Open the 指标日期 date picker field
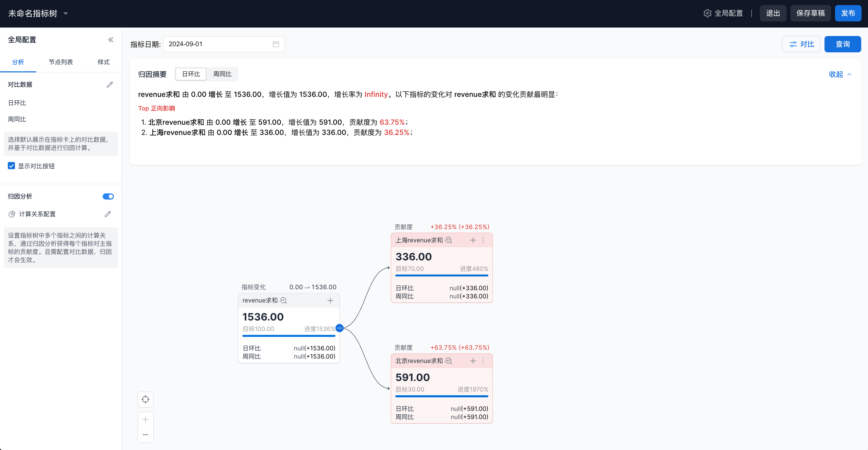The width and height of the screenshot is (868, 450). point(224,44)
